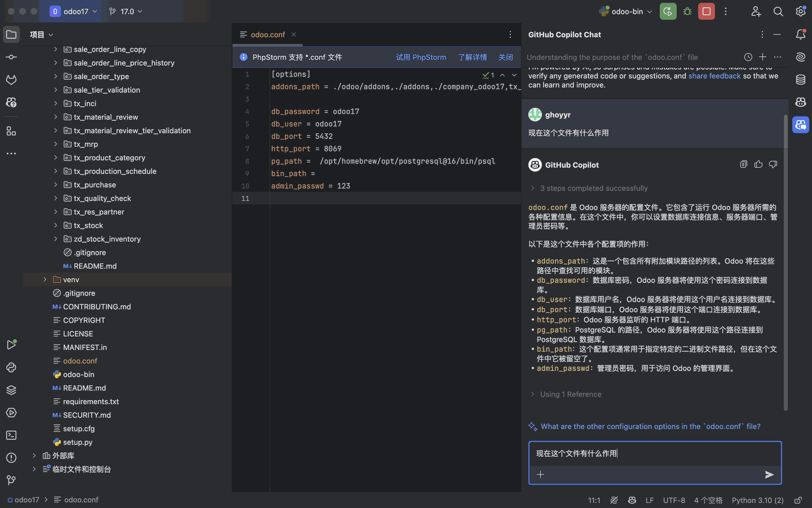Viewport: 812px width, 508px height.
Task: Copy the Copilot response to clipboard
Action: [743, 164]
